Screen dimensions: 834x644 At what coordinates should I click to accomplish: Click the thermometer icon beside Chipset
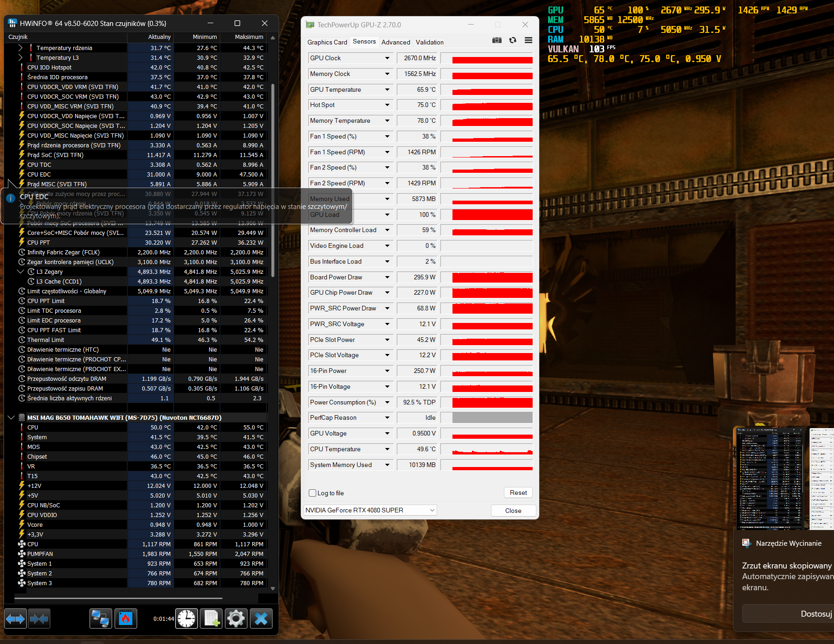22,456
